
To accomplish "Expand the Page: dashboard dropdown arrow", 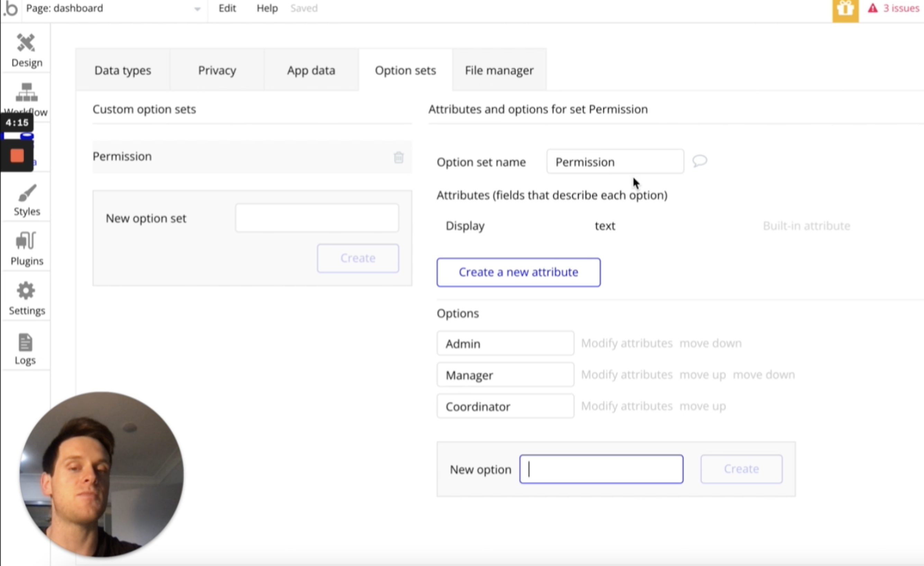I will click(197, 9).
